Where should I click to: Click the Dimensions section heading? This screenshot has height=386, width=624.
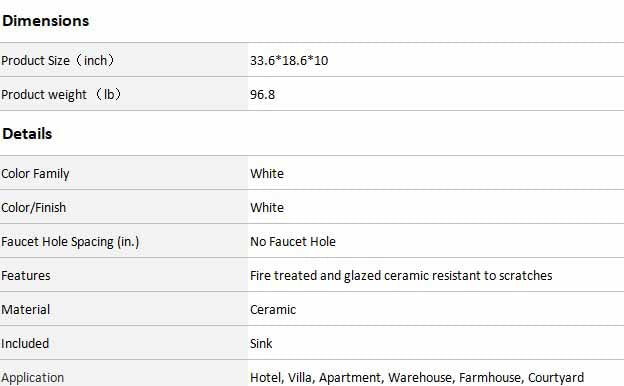(45, 21)
